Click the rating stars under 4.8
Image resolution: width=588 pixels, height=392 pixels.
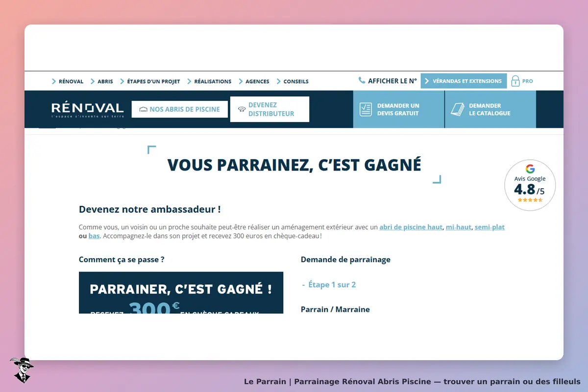530,200
